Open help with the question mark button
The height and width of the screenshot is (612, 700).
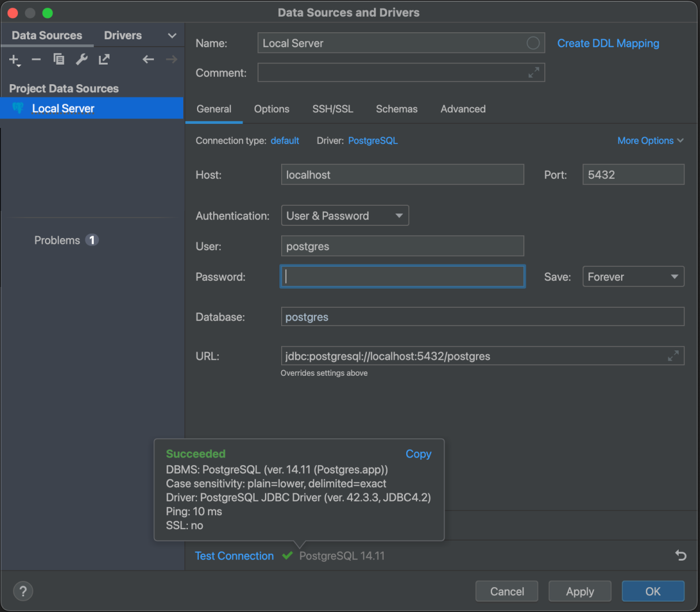(23, 591)
